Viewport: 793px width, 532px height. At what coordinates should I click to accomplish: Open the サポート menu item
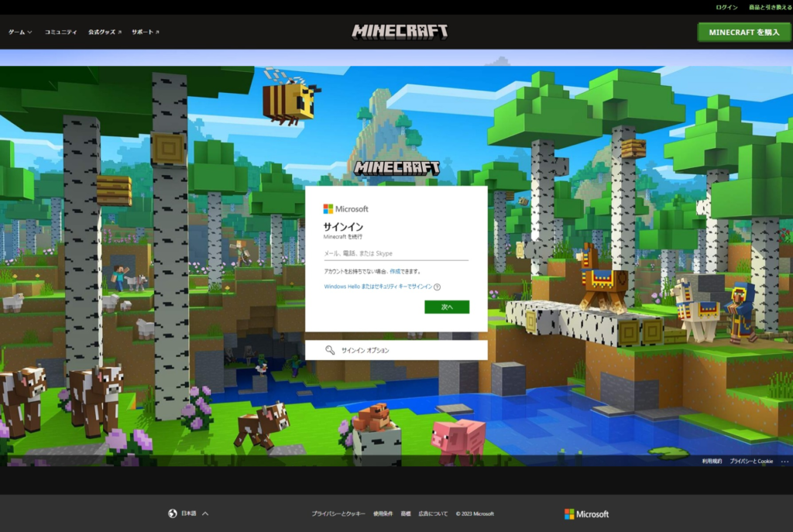pos(145,32)
